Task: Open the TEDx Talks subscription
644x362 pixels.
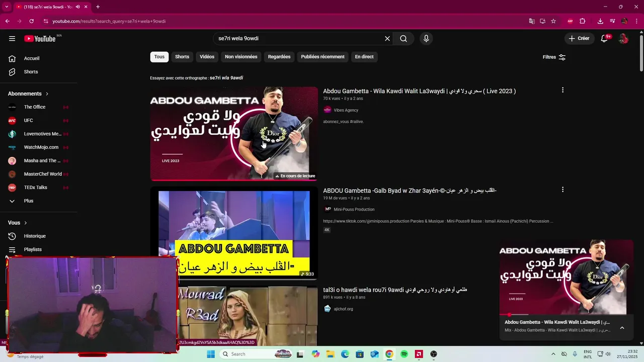Action: [x=38, y=188]
